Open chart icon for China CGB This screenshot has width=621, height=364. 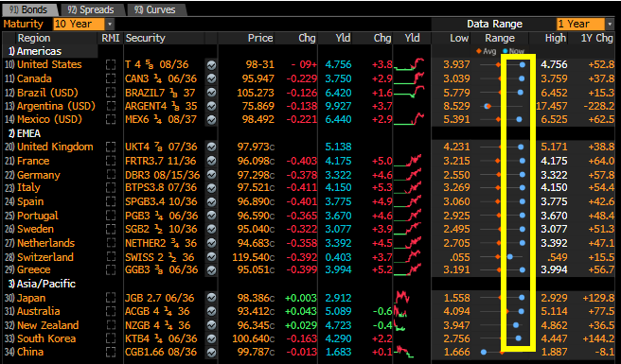point(211,352)
